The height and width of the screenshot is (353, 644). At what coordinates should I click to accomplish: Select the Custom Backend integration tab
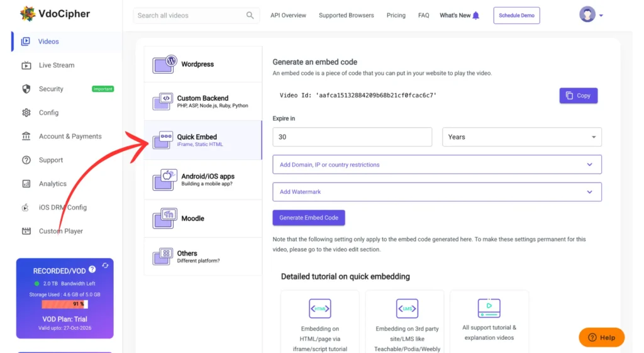click(x=203, y=101)
